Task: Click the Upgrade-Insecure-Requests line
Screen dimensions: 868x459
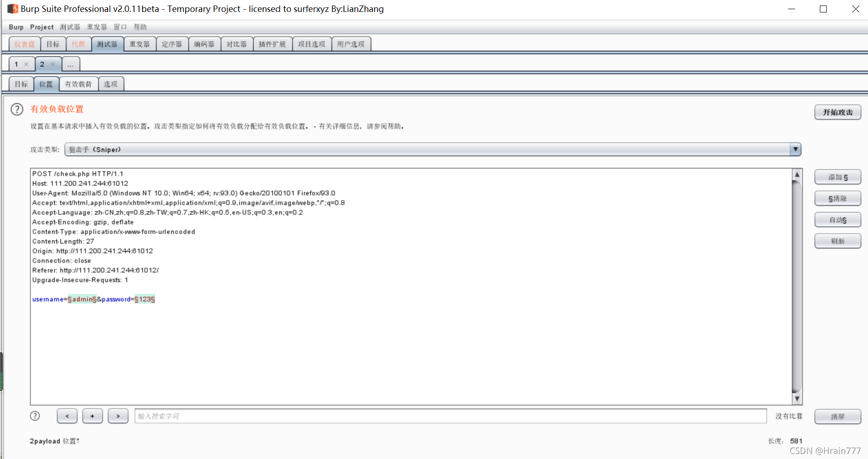Action: pos(80,280)
